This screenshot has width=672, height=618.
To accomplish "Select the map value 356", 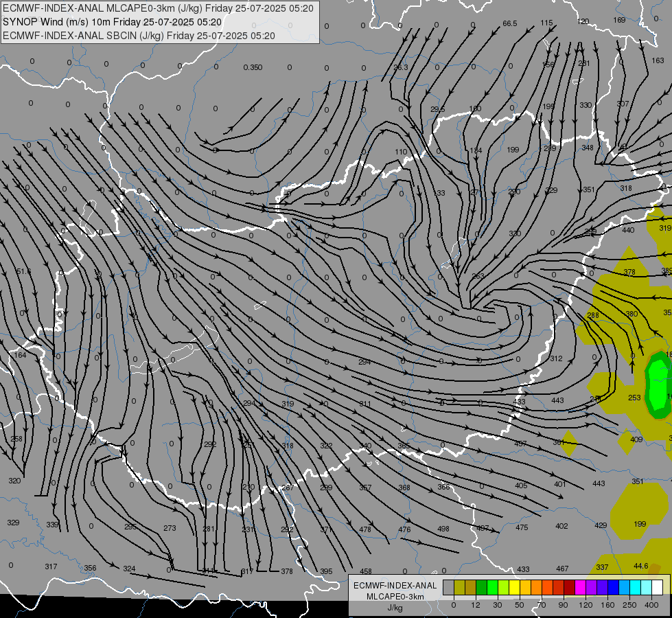I will [90, 568].
